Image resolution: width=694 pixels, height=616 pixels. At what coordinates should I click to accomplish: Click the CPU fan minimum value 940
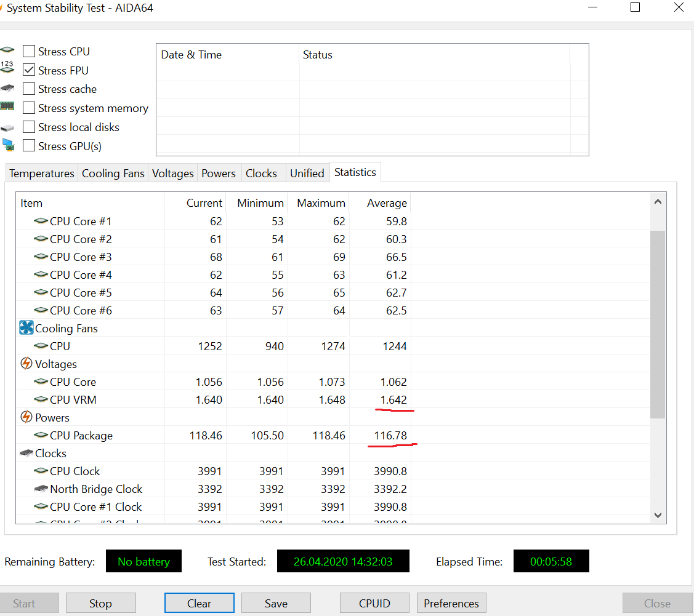pos(275,346)
